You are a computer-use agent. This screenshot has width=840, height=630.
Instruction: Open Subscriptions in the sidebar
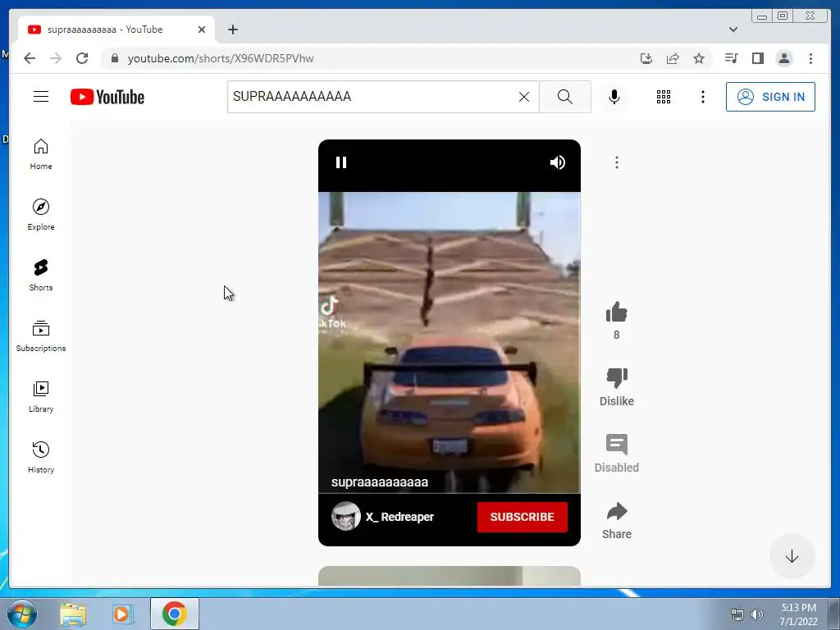coord(41,336)
